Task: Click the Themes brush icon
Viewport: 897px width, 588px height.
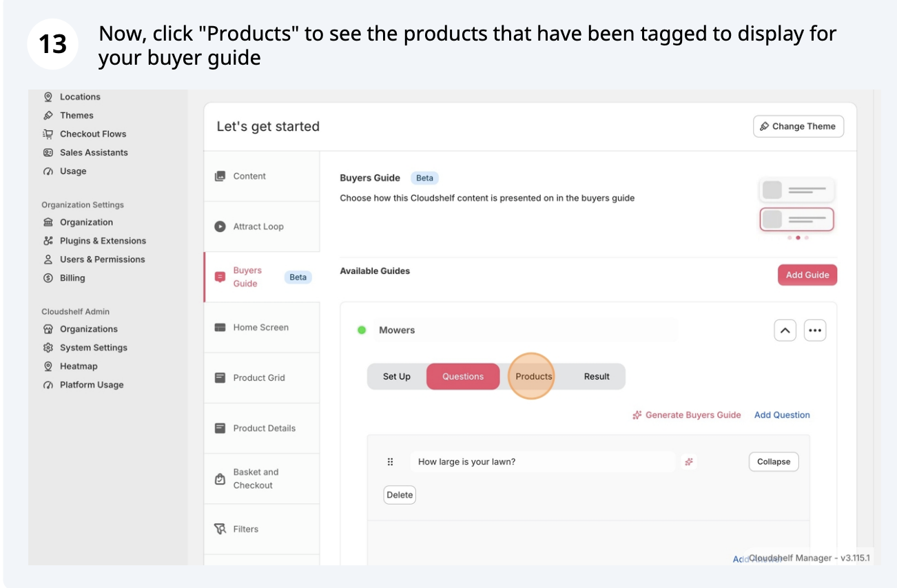Action: 48,116
